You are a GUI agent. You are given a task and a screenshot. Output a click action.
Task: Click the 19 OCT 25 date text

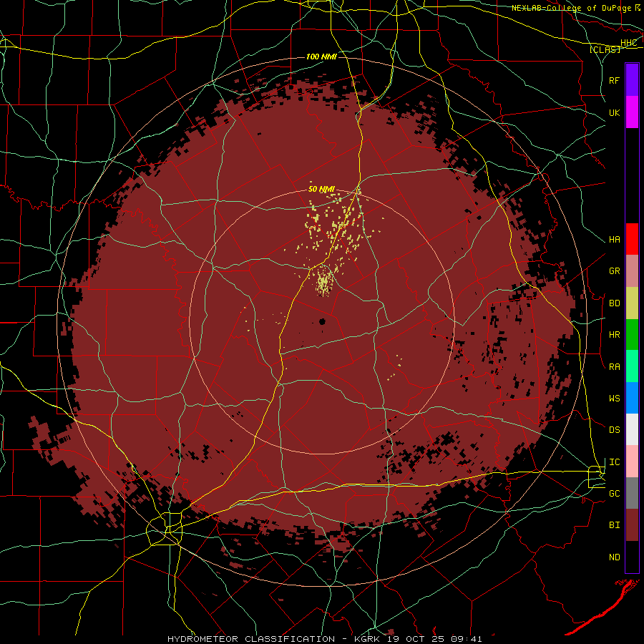tap(415, 639)
